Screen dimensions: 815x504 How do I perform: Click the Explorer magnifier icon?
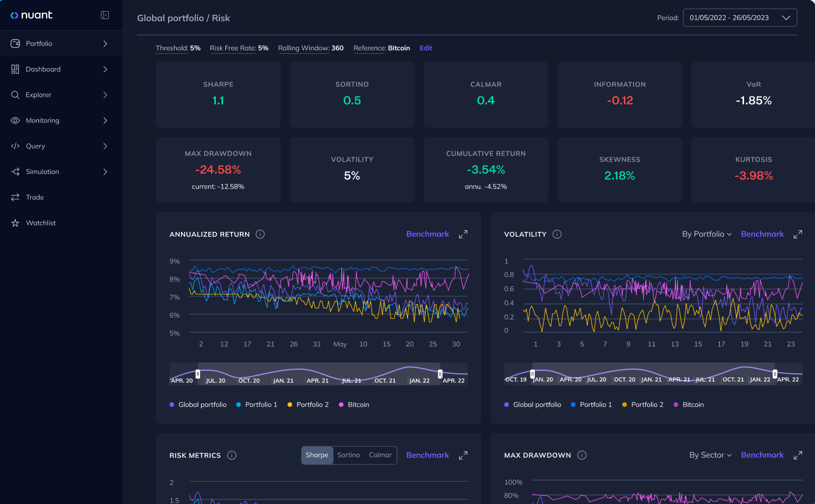click(x=14, y=95)
